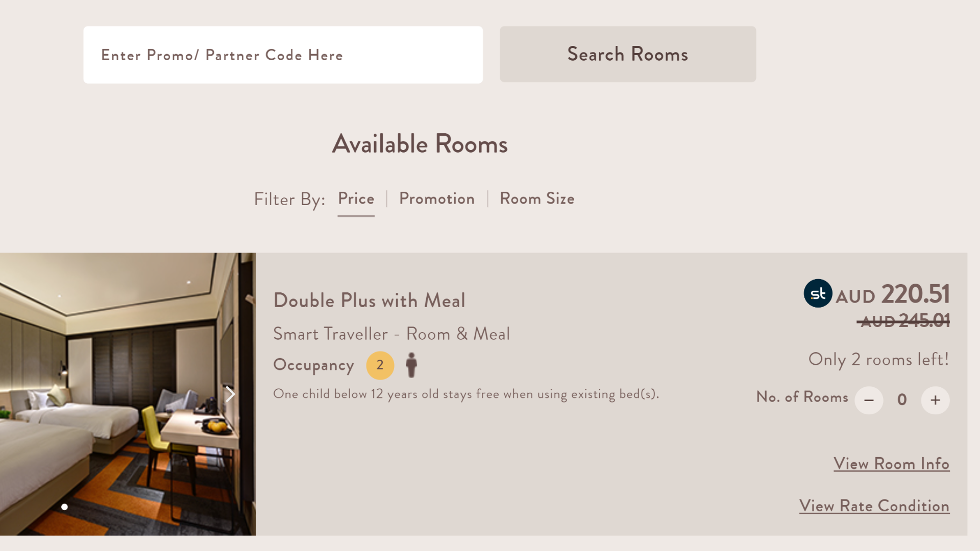Viewport: 980px width, 551px height.
Task: Click the minus '-' button to decrease rooms
Action: coord(869,399)
